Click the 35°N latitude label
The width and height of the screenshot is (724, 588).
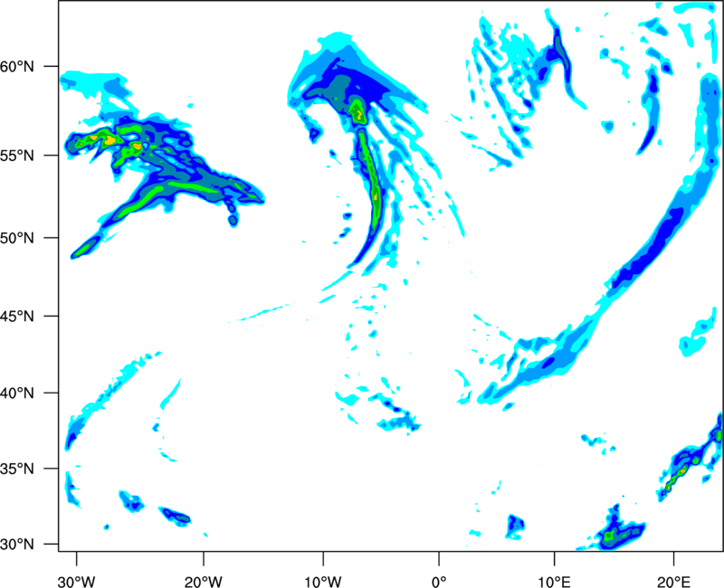[x=17, y=469]
